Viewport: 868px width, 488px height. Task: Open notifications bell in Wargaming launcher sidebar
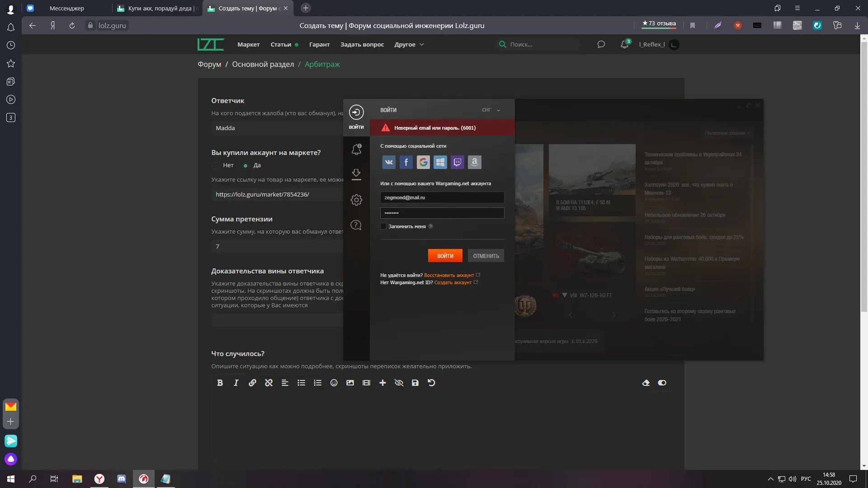356,149
